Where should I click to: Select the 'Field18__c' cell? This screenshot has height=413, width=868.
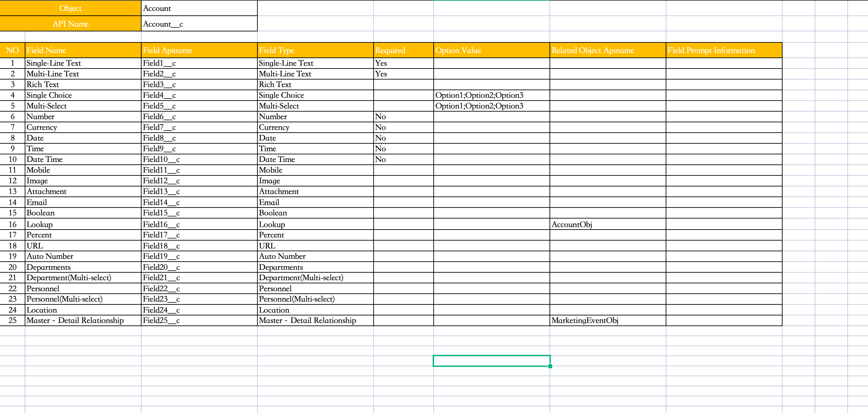click(x=199, y=246)
